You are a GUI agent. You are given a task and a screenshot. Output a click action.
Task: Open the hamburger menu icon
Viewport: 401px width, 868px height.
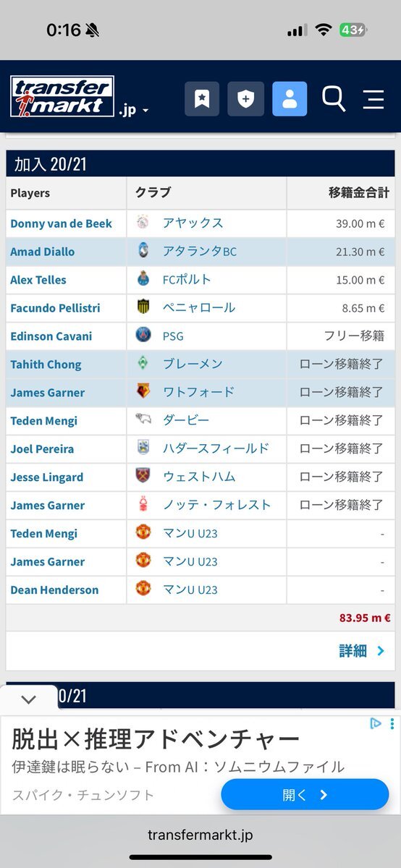373,99
